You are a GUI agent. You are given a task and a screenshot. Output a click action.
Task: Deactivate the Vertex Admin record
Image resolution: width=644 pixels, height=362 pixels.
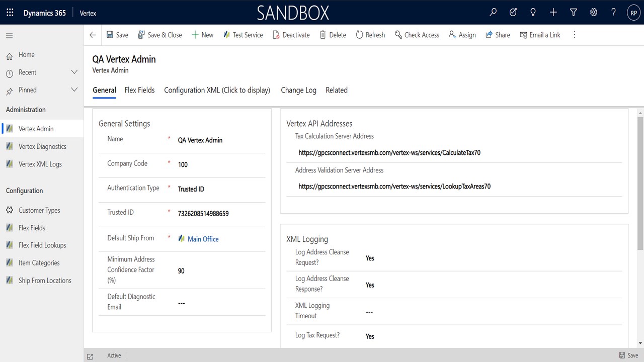(x=291, y=35)
